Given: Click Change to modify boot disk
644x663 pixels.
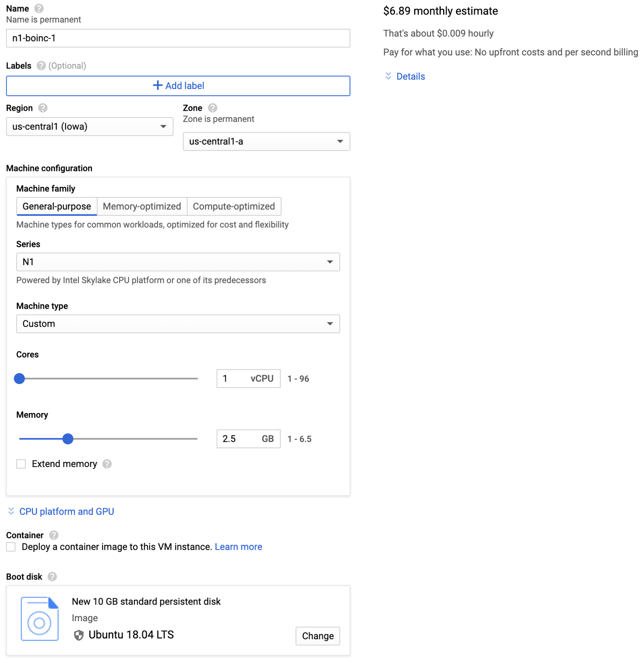Looking at the screenshot, I should click(317, 636).
